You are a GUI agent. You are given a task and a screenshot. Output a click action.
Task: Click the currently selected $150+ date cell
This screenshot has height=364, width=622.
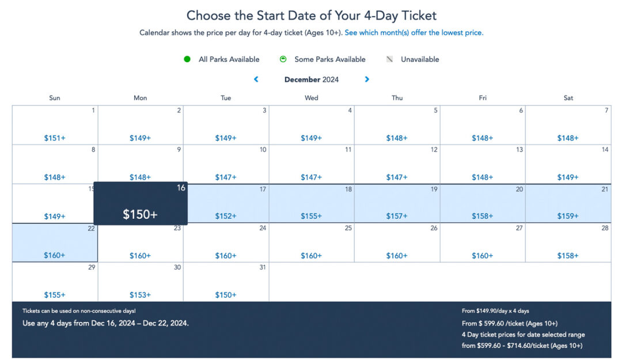(x=140, y=203)
